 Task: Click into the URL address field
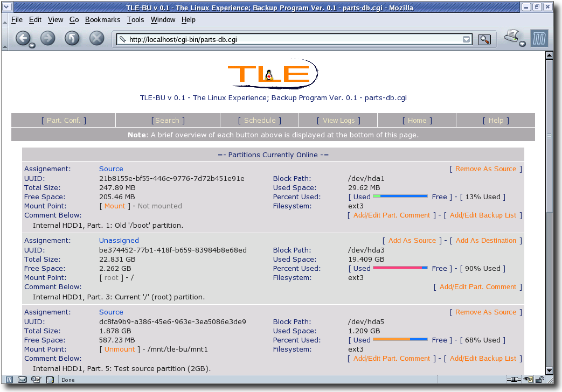coord(294,39)
